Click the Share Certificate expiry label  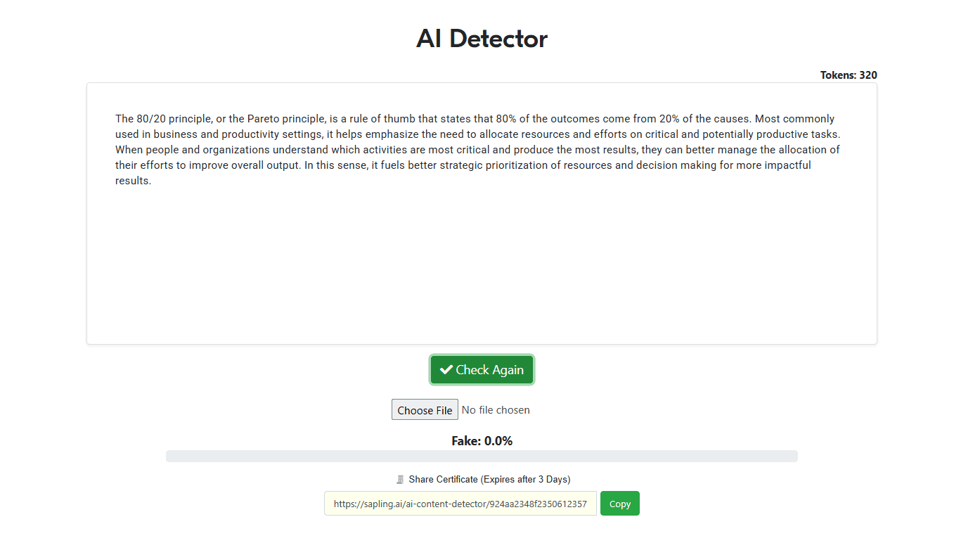[x=489, y=480]
